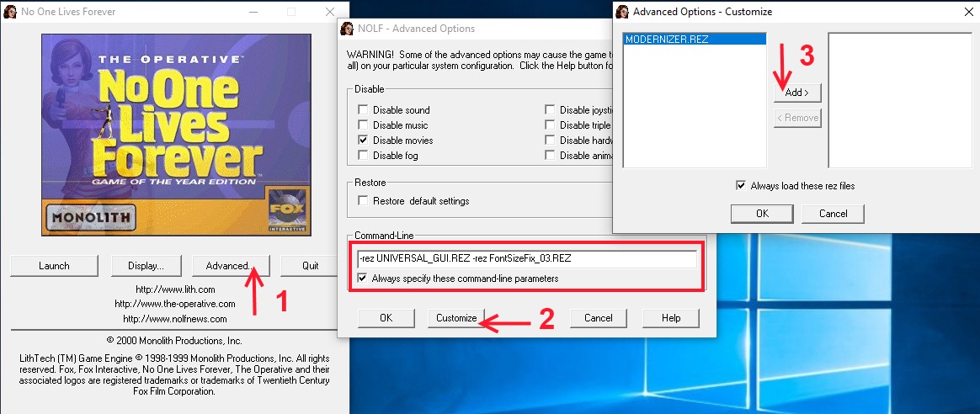
Task: Open the Display settings button
Action: [x=146, y=265]
